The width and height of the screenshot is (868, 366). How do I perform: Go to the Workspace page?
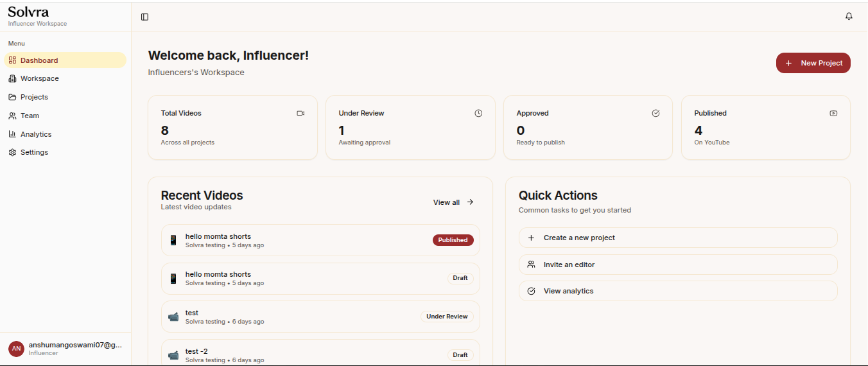click(39, 78)
